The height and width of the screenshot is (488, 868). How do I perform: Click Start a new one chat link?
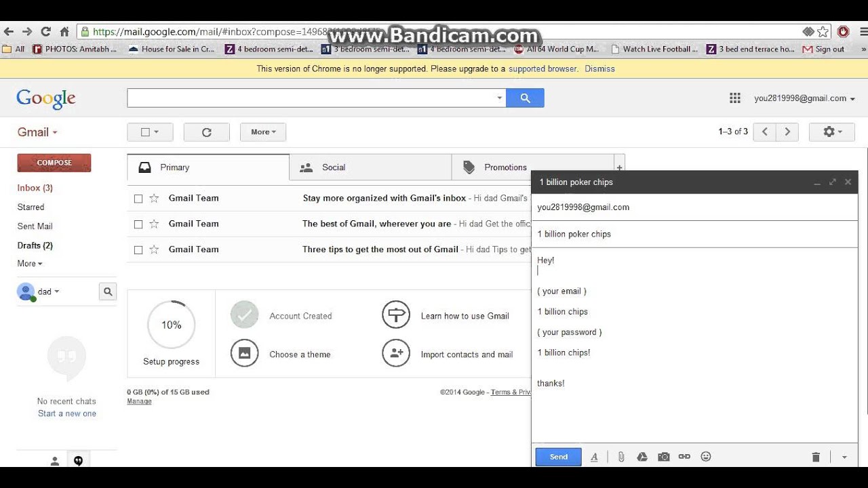pos(67,413)
